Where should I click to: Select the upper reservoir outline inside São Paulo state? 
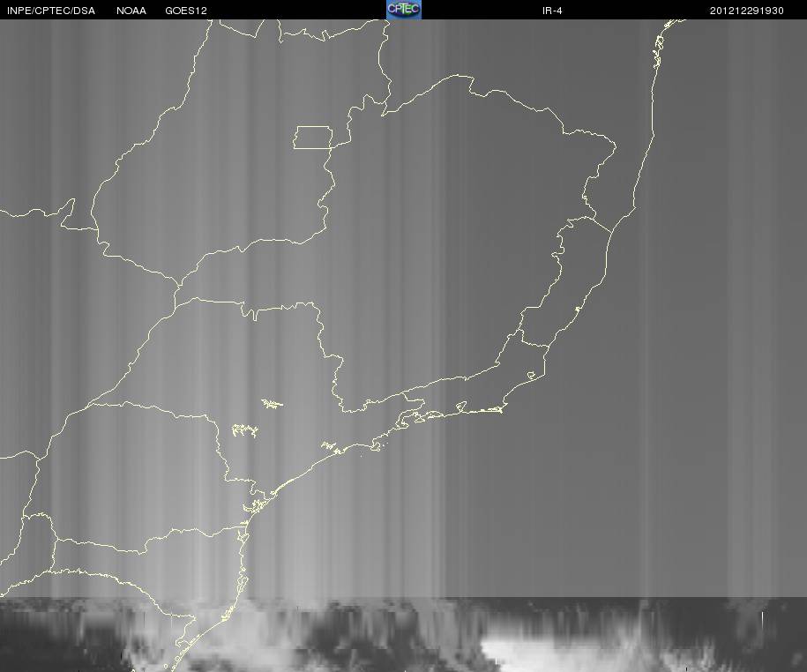(272, 404)
